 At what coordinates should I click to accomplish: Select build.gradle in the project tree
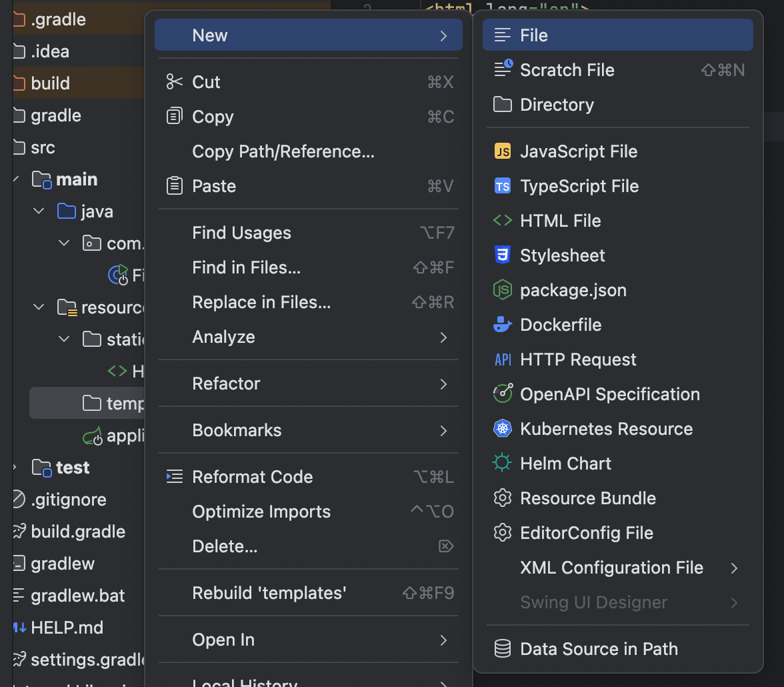tap(78, 532)
